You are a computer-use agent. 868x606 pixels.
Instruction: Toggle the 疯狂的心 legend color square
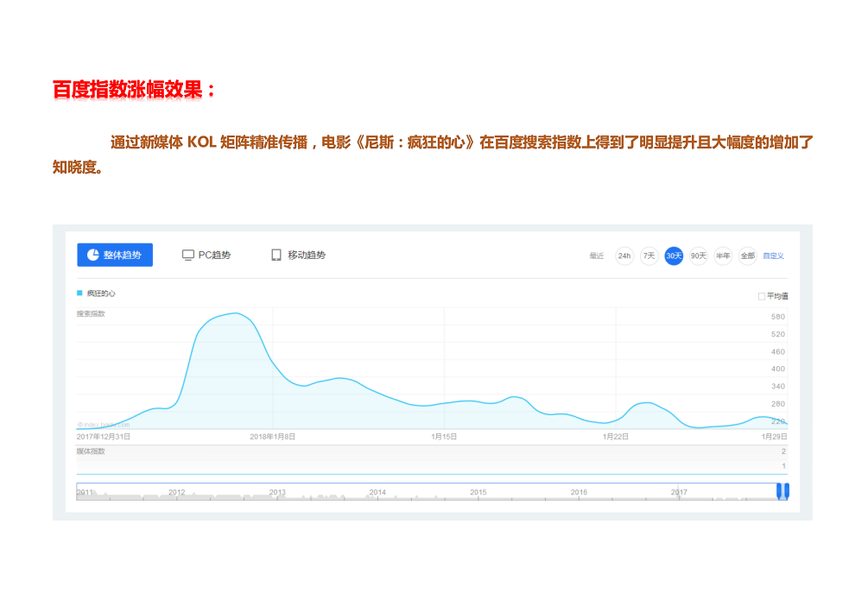tap(79, 293)
